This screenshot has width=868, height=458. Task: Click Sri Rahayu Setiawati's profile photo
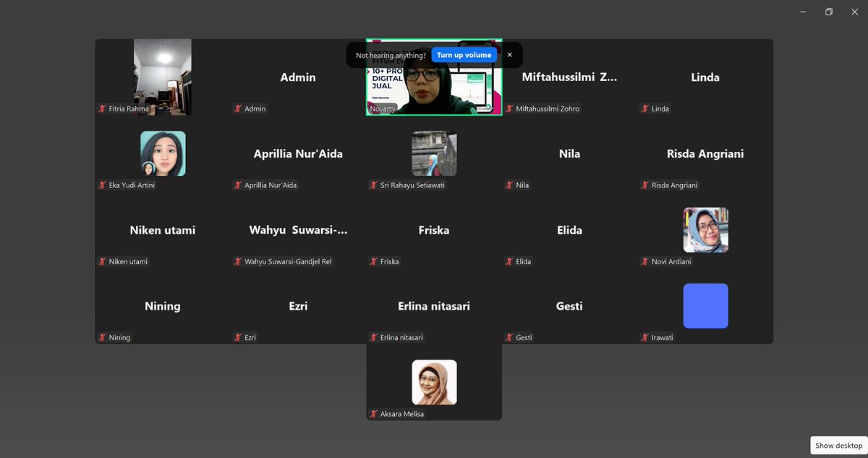click(x=434, y=153)
